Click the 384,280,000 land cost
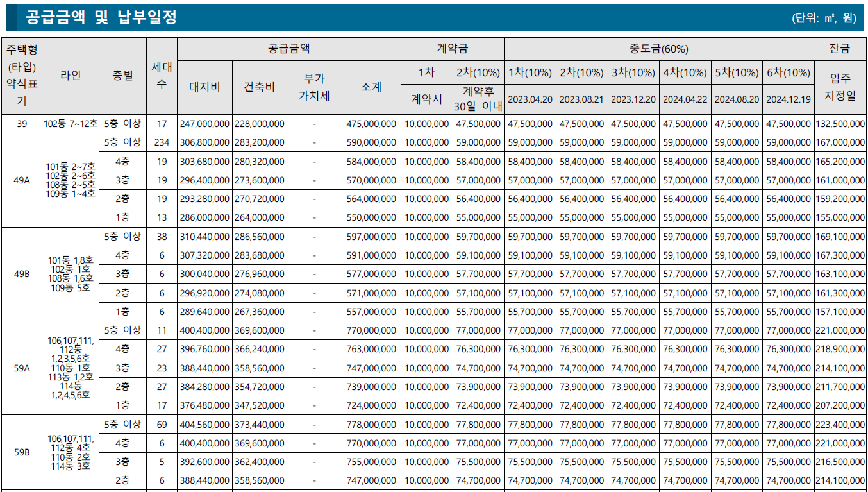868x492 pixels. click(204, 387)
